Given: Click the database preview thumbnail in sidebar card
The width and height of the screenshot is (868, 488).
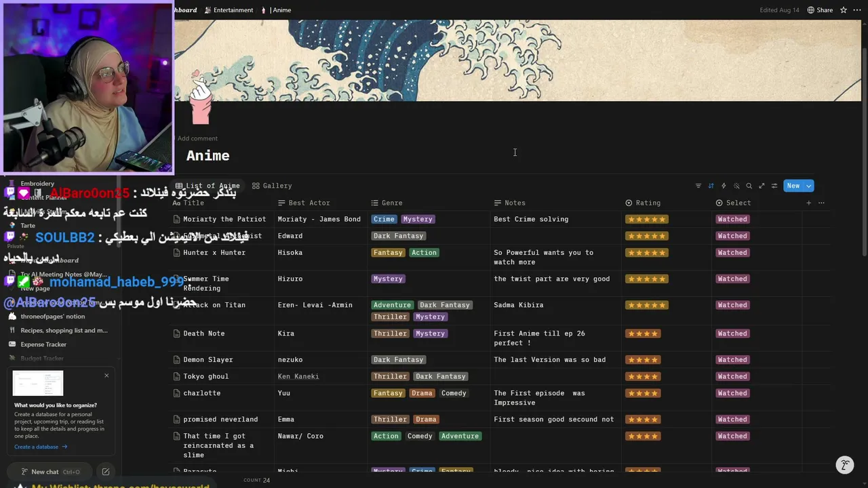Looking at the screenshot, I should pos(38,383).
